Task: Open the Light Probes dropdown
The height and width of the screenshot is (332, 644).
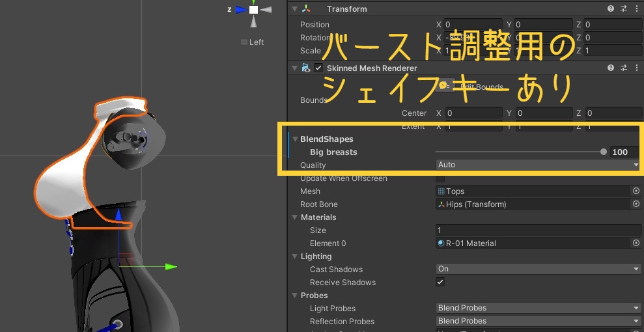Action: tap(538, 308)
